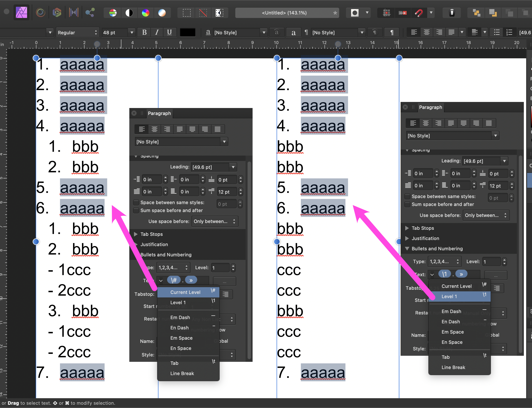Open the Type 1,2,3,4 dropdown, right panel
Screen dimensions: 532x408
[x=444, y=262]
